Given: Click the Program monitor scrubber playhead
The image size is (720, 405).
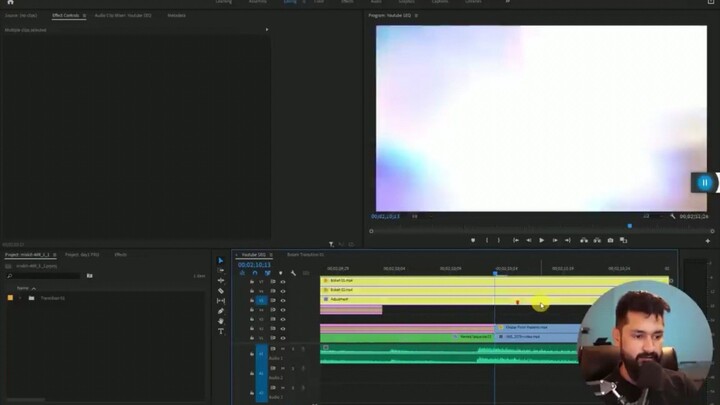Looking at the screenshot, I should 630,226.
